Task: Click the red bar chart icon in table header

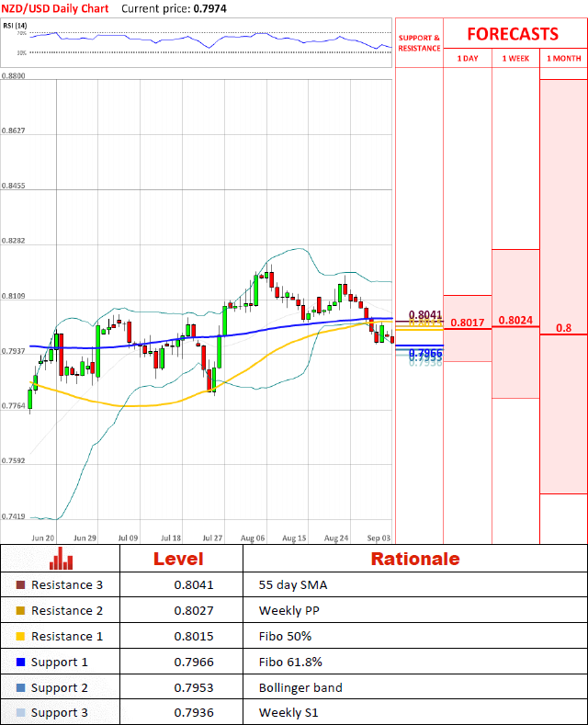Action: coord(62,559)
